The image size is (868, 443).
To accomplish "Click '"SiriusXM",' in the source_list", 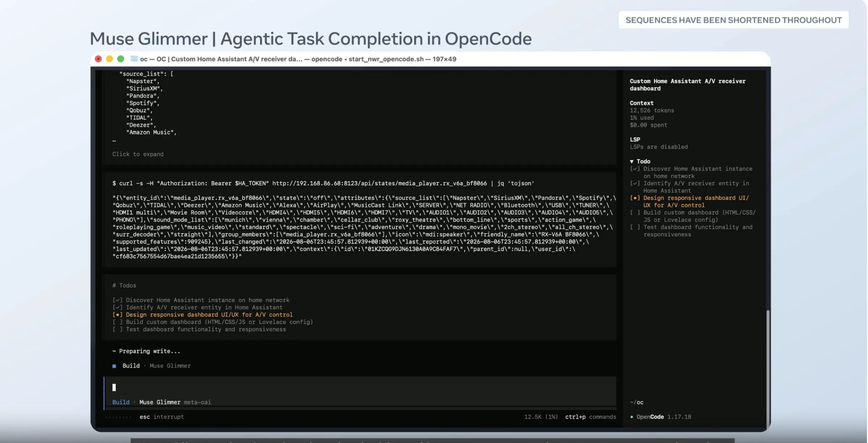I will pyautogui.click(x=144, y=88).
